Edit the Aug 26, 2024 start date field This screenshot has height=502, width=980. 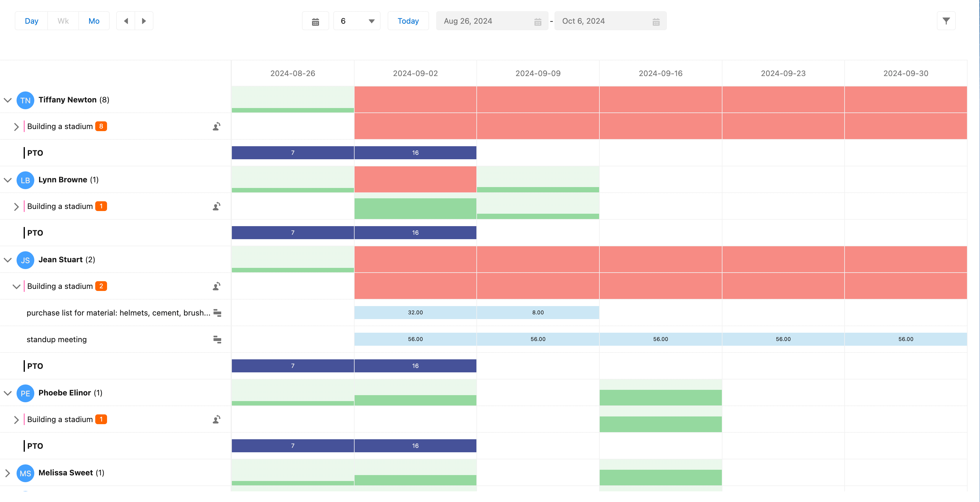click(x=492, y=21)
